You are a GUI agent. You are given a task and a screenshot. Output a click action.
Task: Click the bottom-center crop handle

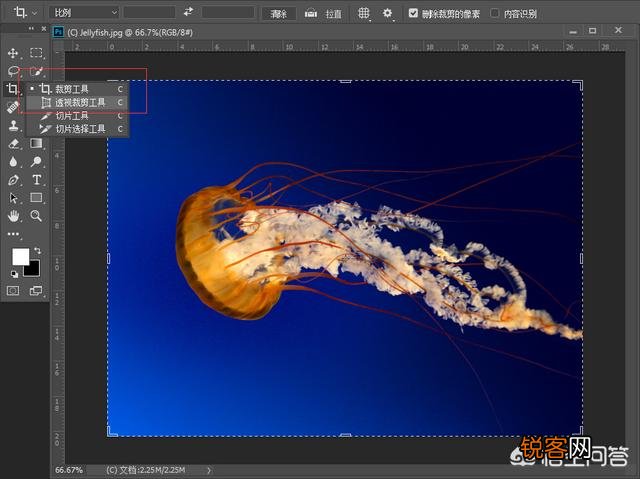coord(345,435)
